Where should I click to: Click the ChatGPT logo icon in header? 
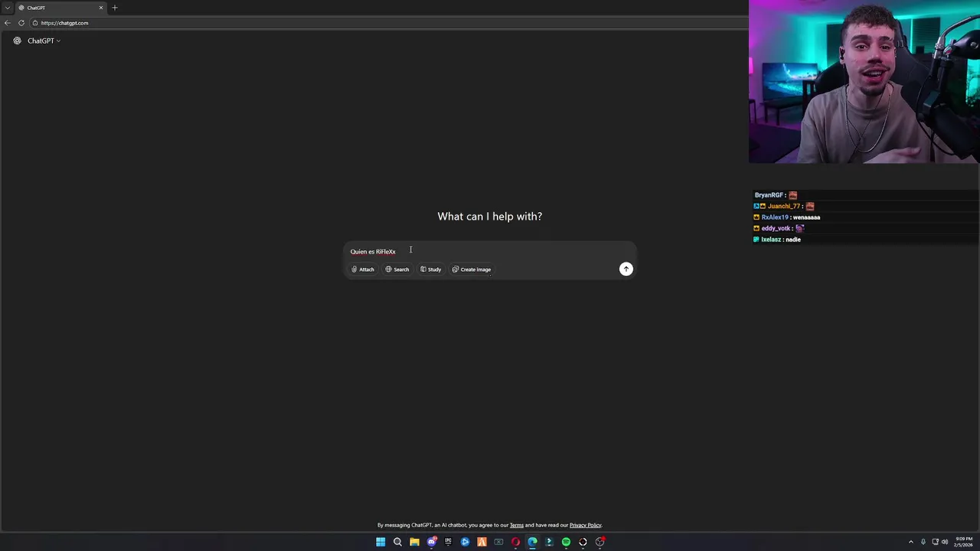pyautogui.click(x=17, y=41)
